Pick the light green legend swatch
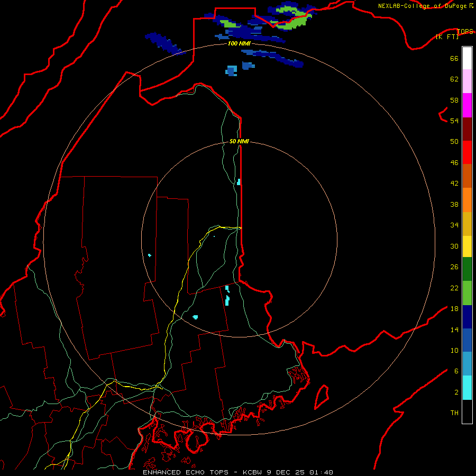This screenshot has width=476, height=476. pyautogui.click(x=467, y=293)
